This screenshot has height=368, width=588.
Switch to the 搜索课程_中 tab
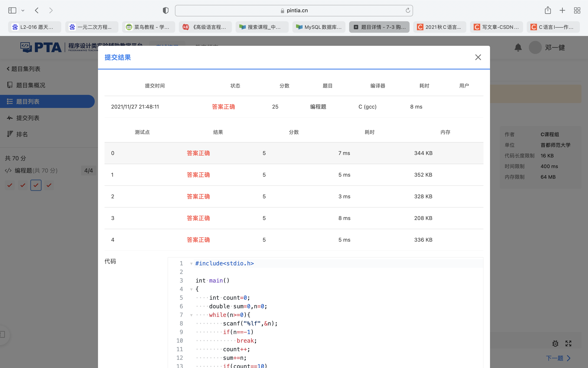click(x=262, y=27)
